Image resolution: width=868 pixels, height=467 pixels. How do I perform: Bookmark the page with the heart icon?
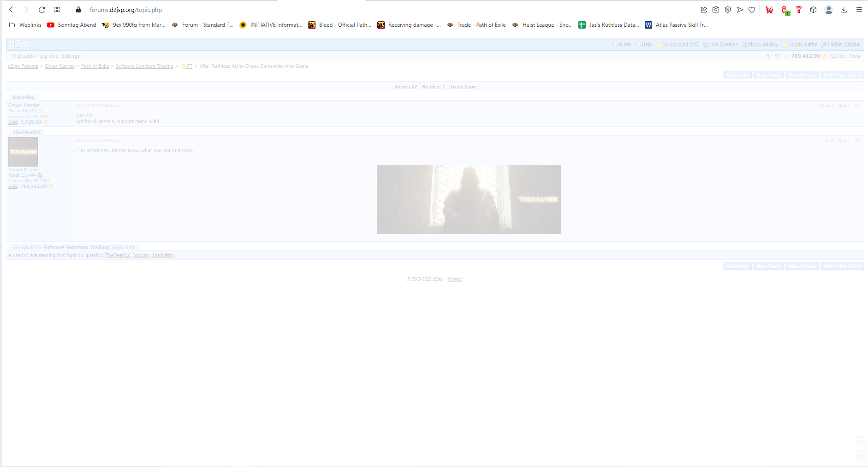click(x=752, y=10)
